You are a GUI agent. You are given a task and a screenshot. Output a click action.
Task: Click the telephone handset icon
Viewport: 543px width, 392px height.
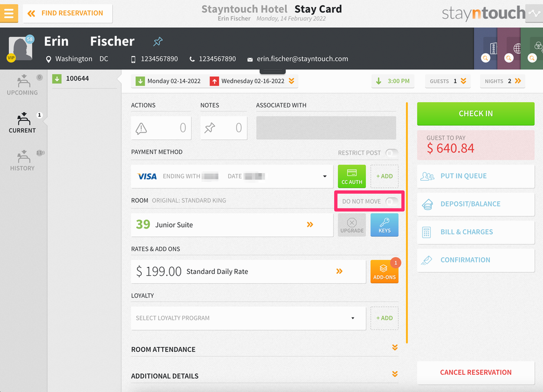click(192, 59)
